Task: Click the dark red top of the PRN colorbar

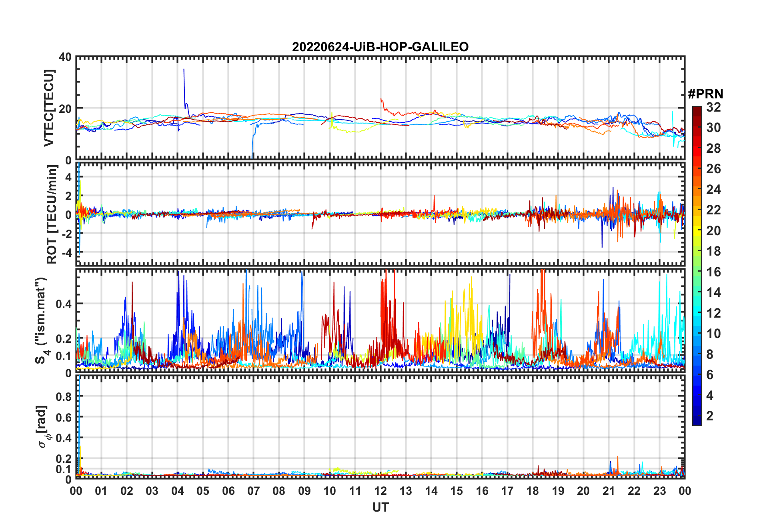Action: pyautogui.click(x=697, y=110)
